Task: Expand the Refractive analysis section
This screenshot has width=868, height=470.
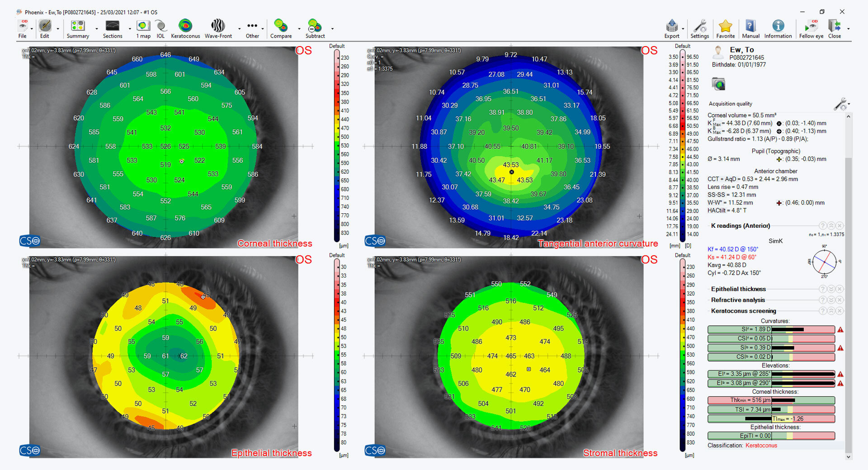Action: [x=831, y=300]
